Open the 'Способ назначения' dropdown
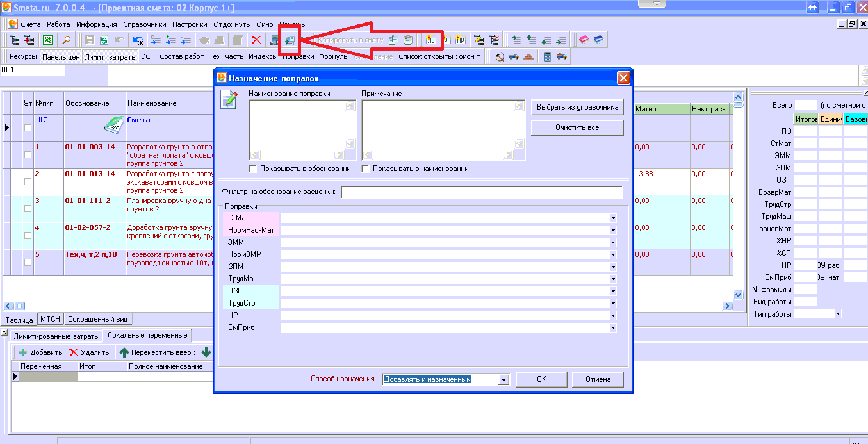This screenshot has width=868, height=444. pyautogui.click(x=504, y=380)
